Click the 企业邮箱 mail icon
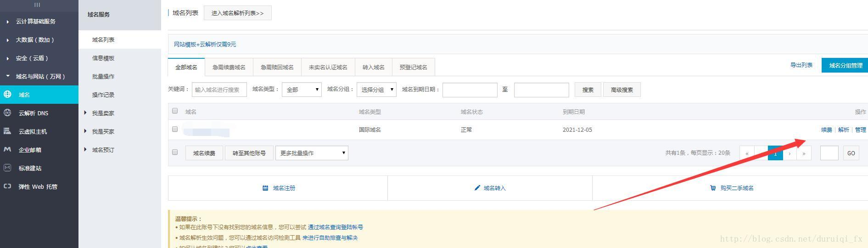Image resolution: width=868 pixels, height=248 pixels. 7,150
